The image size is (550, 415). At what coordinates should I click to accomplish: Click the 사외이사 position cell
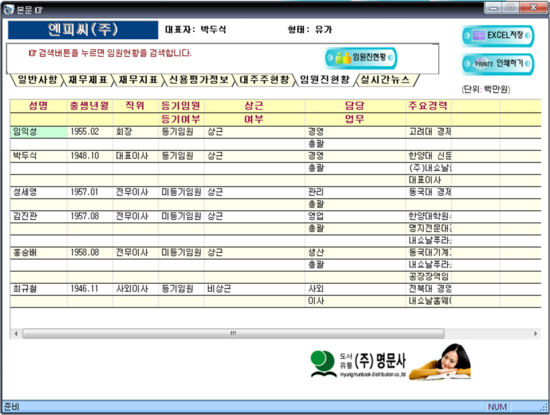[135, 289]
